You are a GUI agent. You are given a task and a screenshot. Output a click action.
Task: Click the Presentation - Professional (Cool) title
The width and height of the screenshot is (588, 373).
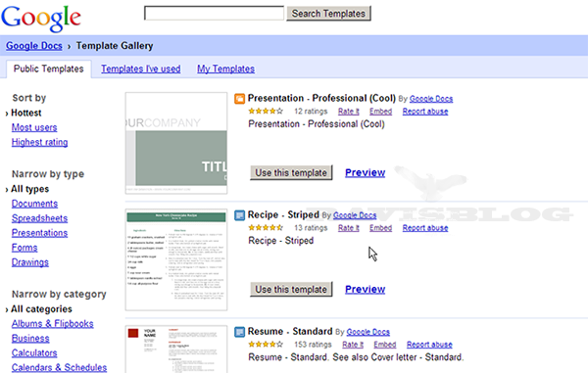pyautogui.click(x=321, y=98)
